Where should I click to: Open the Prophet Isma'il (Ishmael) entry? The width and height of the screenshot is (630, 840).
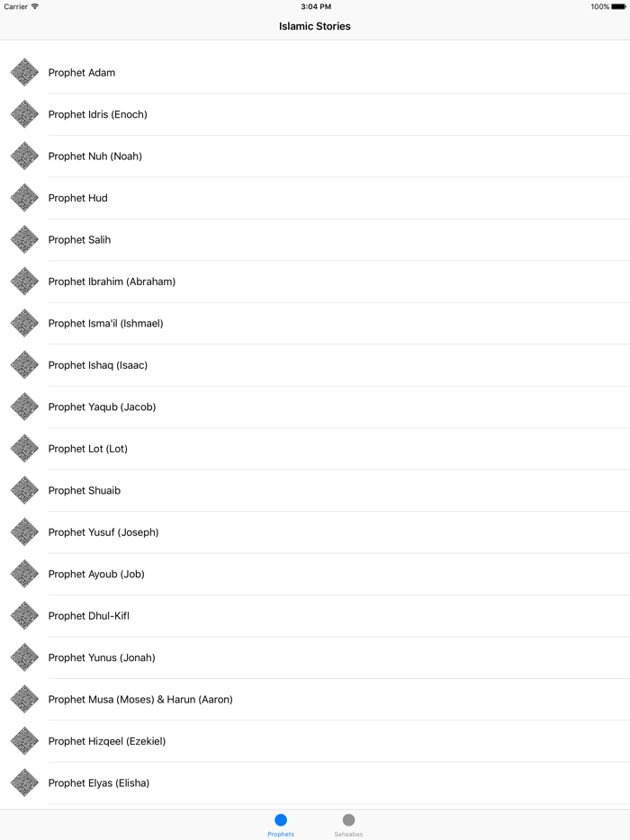106,324
